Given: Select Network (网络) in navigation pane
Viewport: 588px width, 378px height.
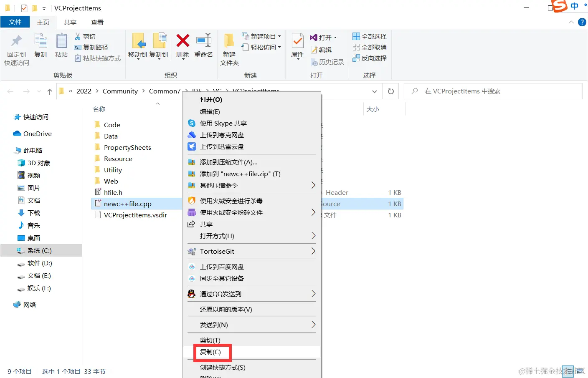Looking at the screenshot, I should (25, 305).
